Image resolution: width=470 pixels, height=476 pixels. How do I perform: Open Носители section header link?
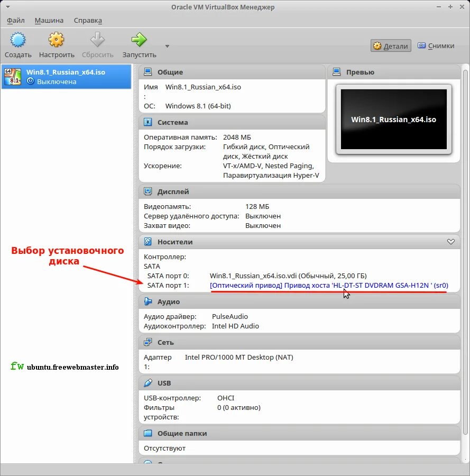tap(175, 242)
